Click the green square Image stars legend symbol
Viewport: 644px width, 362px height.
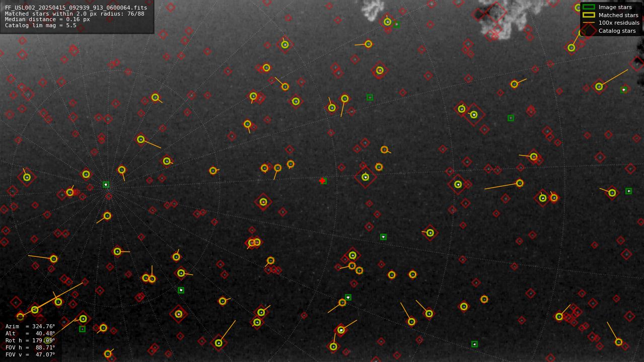589,7
